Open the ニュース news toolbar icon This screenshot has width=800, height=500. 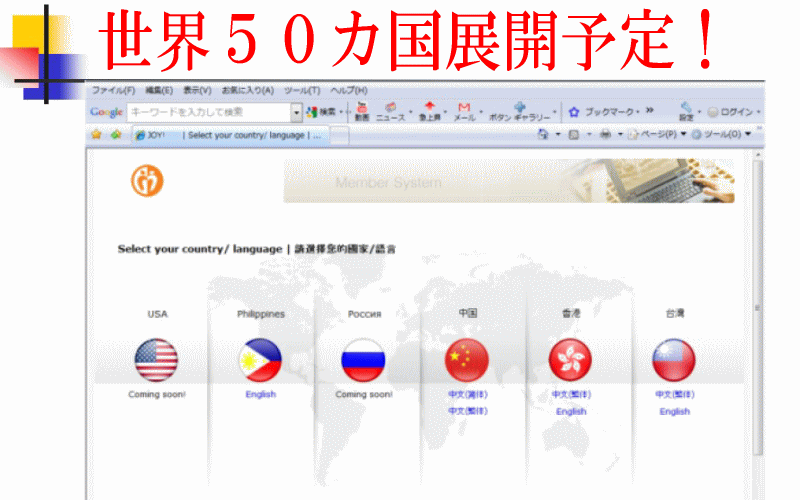click(x=390, y=111)
